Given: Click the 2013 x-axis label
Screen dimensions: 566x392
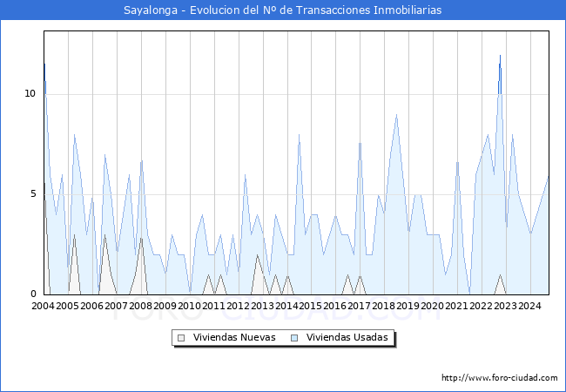Looking at the screenshot, I should click(x=262, y=306).
